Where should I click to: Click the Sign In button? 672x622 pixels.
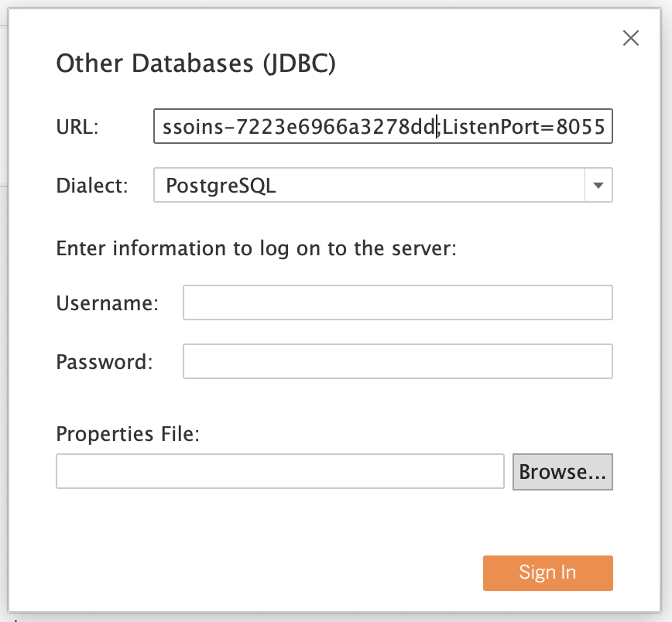[547, 572]
